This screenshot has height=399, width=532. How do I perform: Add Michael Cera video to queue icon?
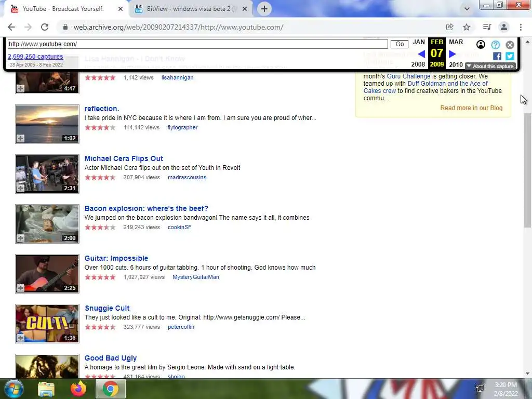20,188
